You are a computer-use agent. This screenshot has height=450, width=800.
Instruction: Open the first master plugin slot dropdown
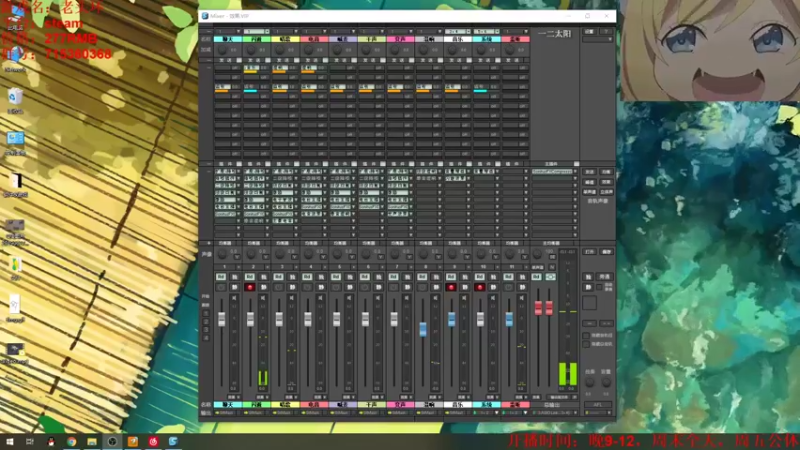(x=575, y=172)
